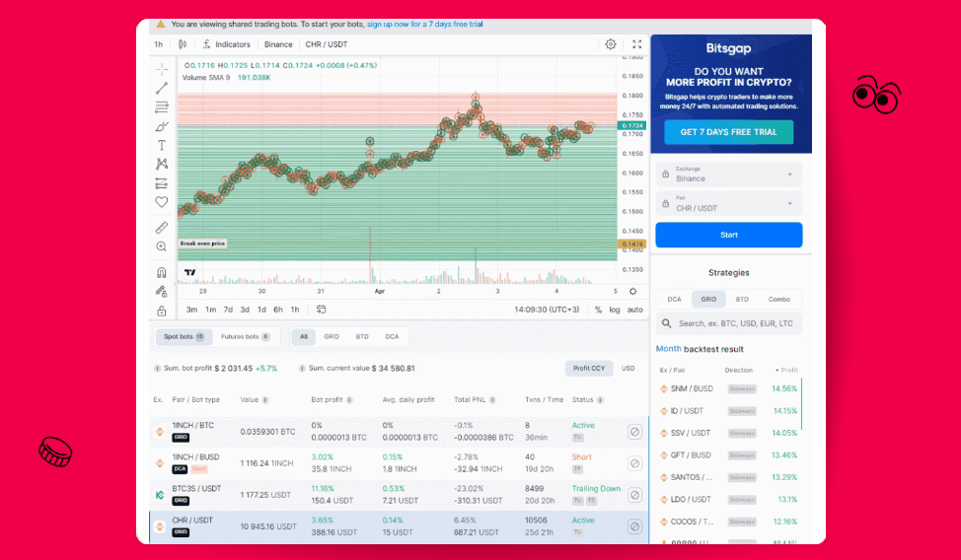
Task: Set chart range to 1d
Action: coord(261,310)
